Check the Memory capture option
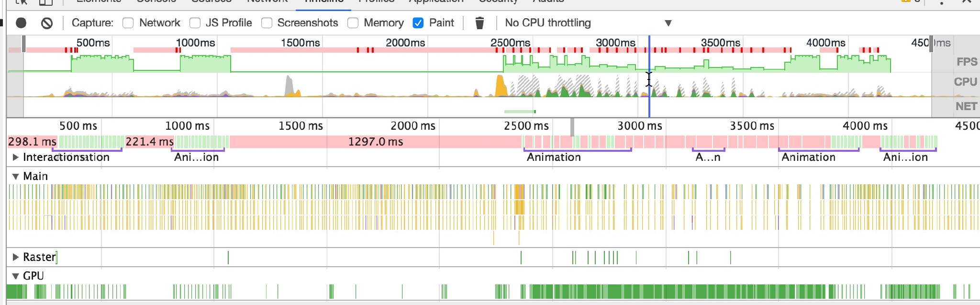980x305 pixels. 353,23
